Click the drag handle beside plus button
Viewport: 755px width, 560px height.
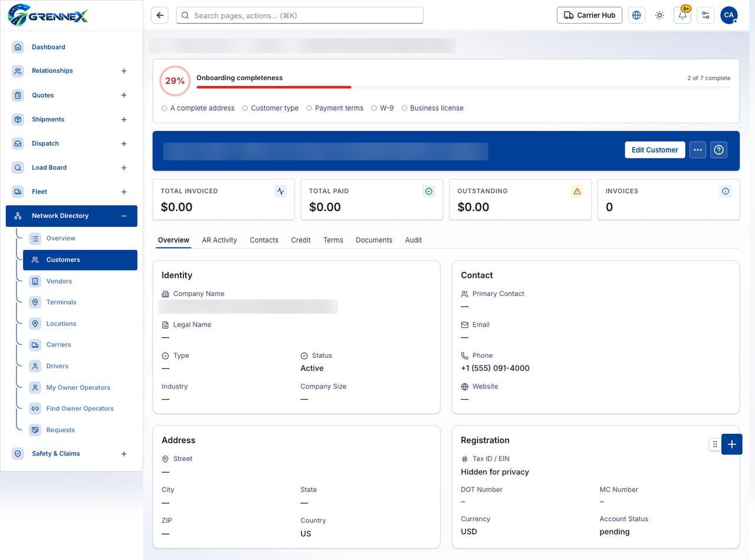pos(715,444)
